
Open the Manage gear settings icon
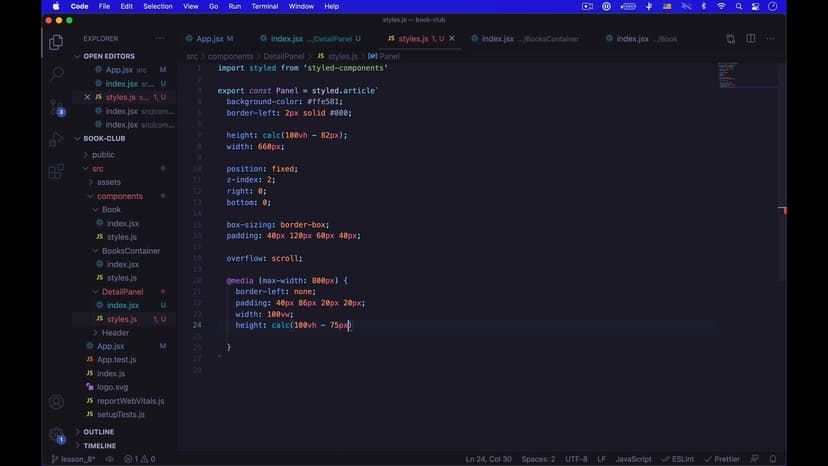[x=56, y=435]
